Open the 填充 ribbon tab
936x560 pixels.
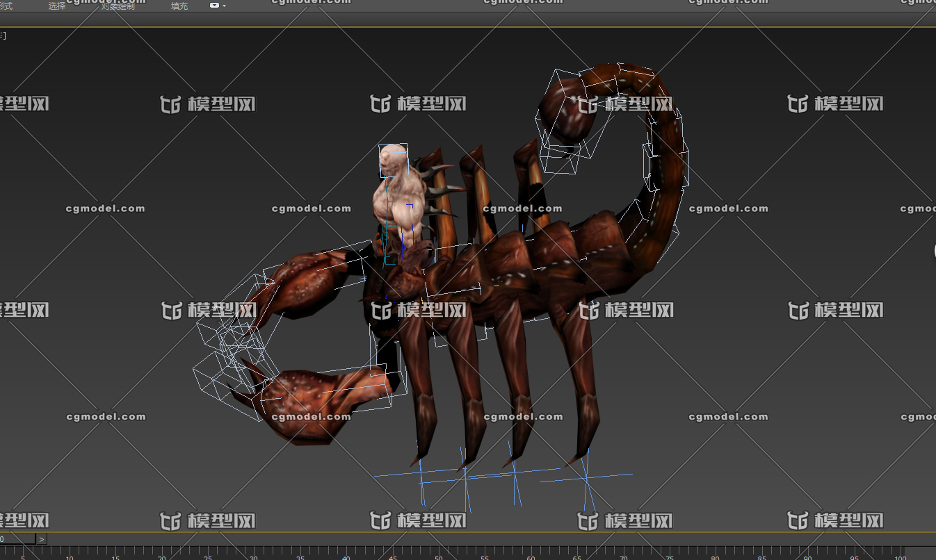(x=179, y=6)
